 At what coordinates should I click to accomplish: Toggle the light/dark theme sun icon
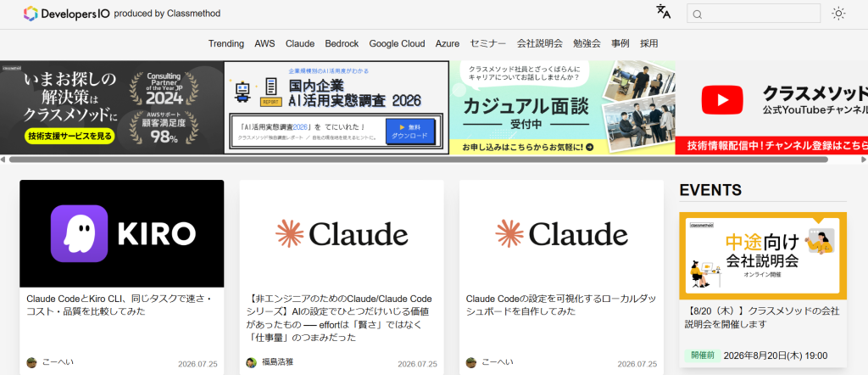tap(838, 14)
